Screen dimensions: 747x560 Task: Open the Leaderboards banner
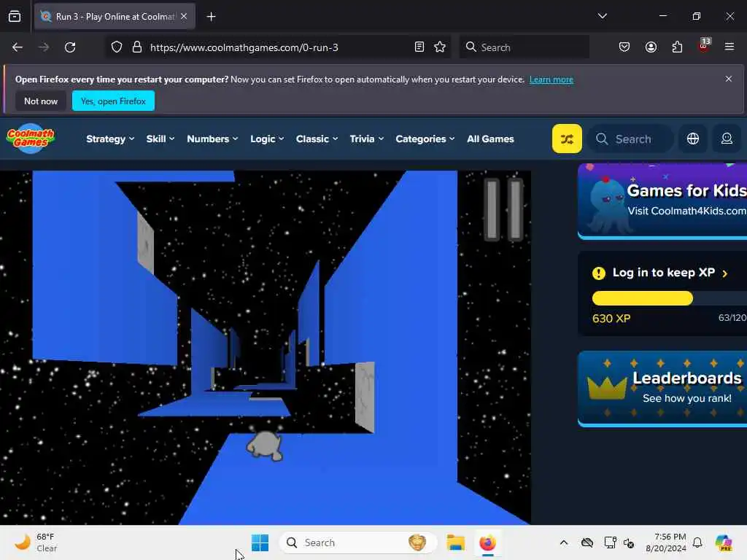(662, 388)
